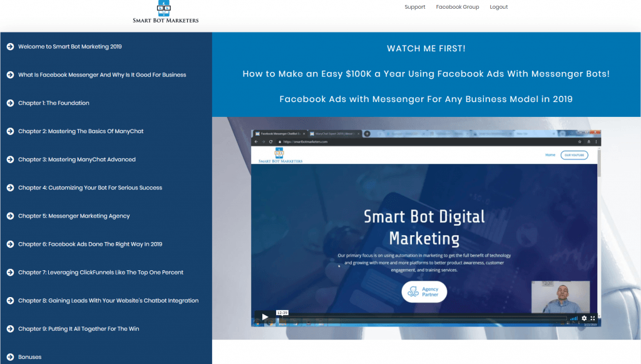This screenshot has height=364, width=641.
Task: Open Chapter 8: Gaining Leads With Chatbot Integration
Action: click(x=108, y=300)
